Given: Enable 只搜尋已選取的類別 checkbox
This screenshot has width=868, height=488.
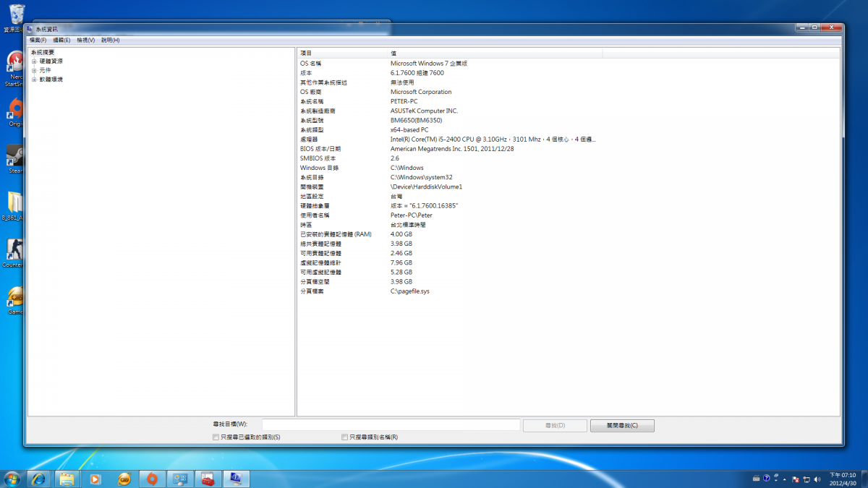Looking at the screenshot, I should coord(216,437).
